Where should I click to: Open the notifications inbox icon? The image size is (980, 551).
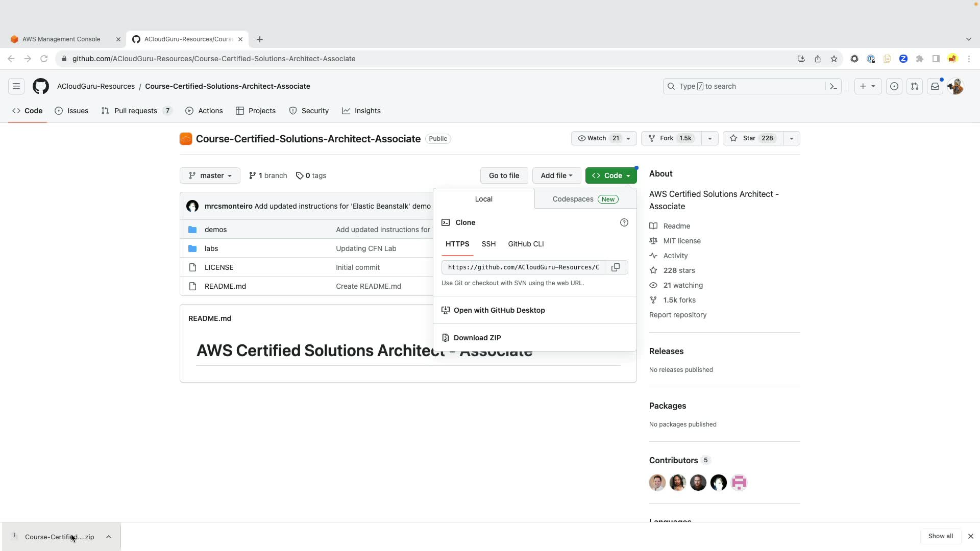coord(935,86)
